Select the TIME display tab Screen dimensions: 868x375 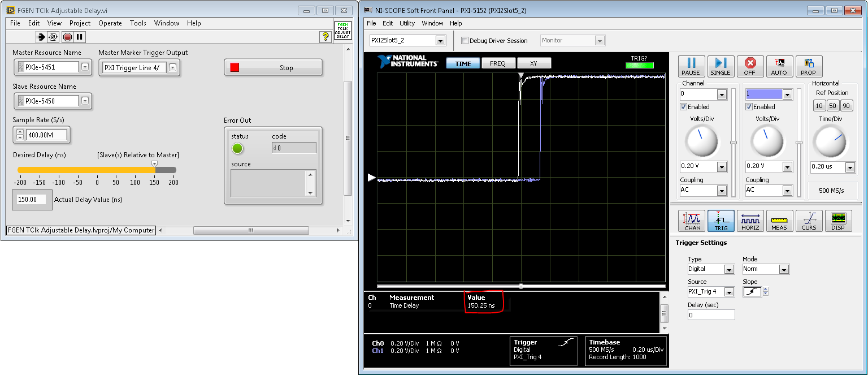click(463, 63)
